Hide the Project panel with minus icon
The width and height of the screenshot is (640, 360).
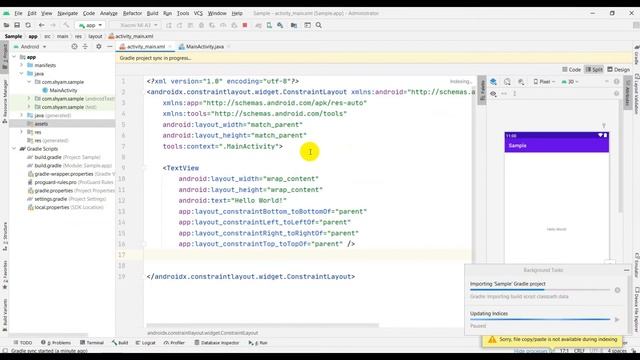[109, 47]
